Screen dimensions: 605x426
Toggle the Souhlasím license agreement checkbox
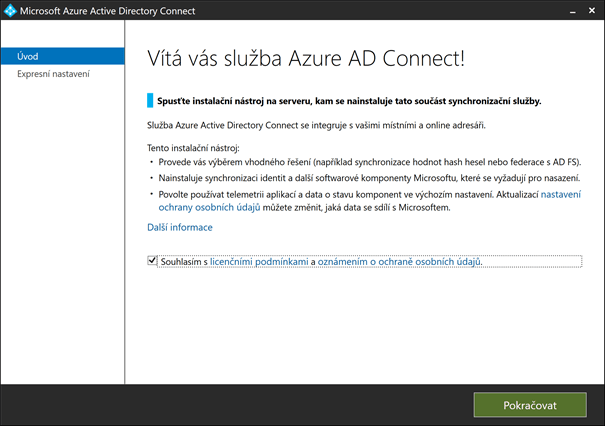(x=152, y=261)
